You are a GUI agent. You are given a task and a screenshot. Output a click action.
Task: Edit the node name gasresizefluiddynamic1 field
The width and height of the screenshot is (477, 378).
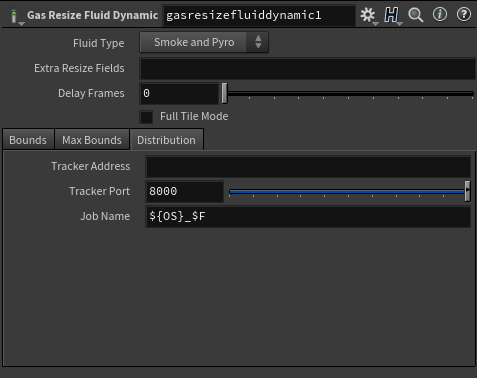click(259, 15)
